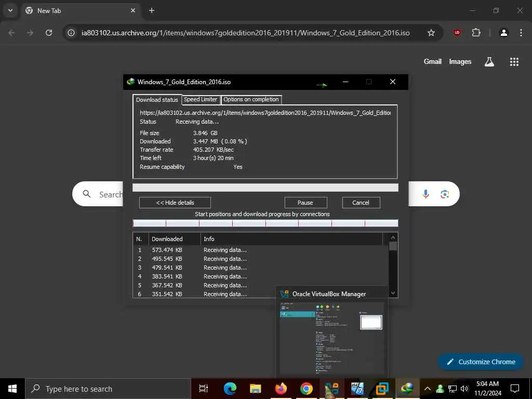Image resolution: width=532 pixels, height=399 pixels.
Task: Launch Firefox from the taskbar
Action: coord(281,389)
